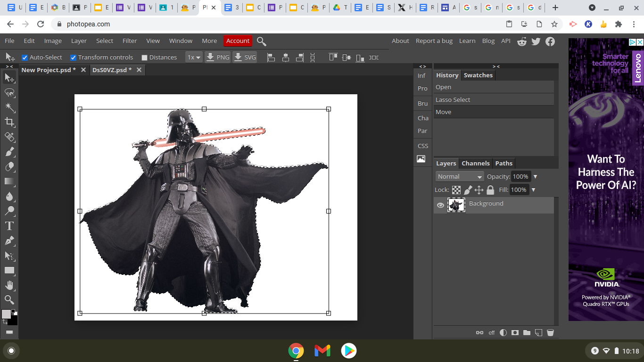Viewport: 644px width, 362px height.
Task: Open the Report a bug link
Action: tap(434, 41)
